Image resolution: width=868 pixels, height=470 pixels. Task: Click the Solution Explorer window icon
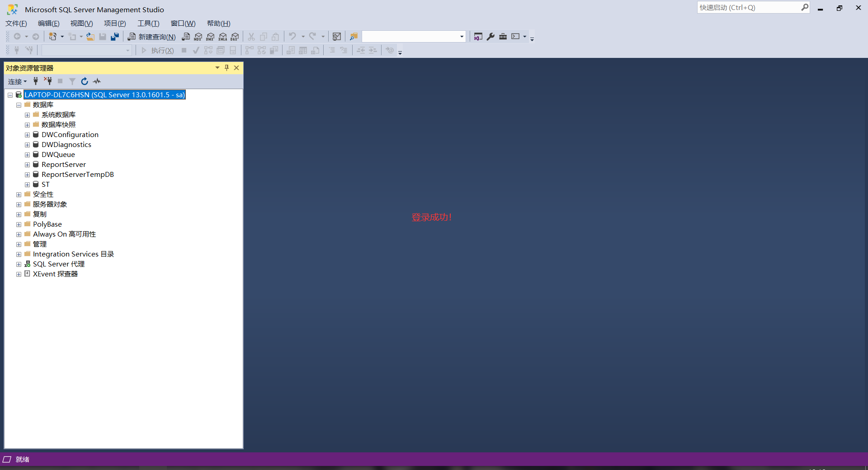478,37
